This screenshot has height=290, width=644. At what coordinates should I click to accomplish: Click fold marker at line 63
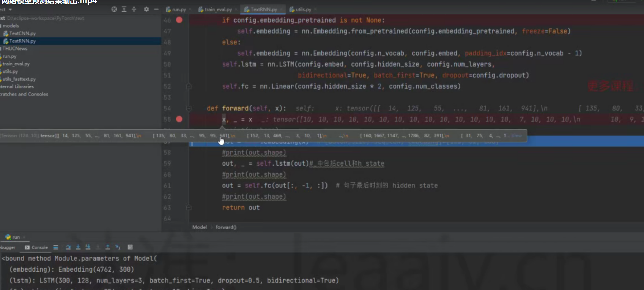coord(189,208)
